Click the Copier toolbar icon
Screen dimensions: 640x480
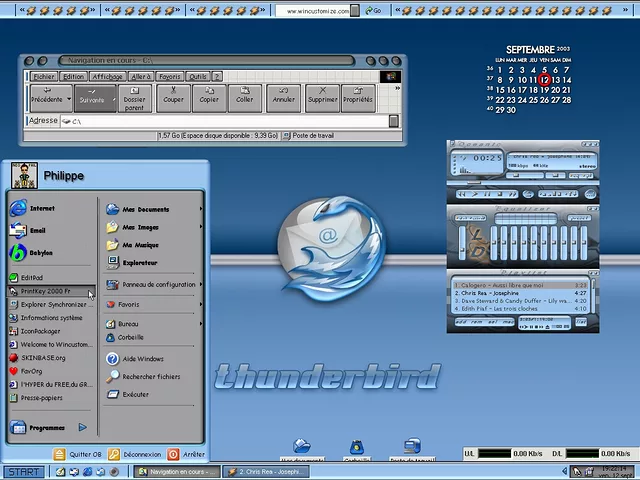[209, 96]
